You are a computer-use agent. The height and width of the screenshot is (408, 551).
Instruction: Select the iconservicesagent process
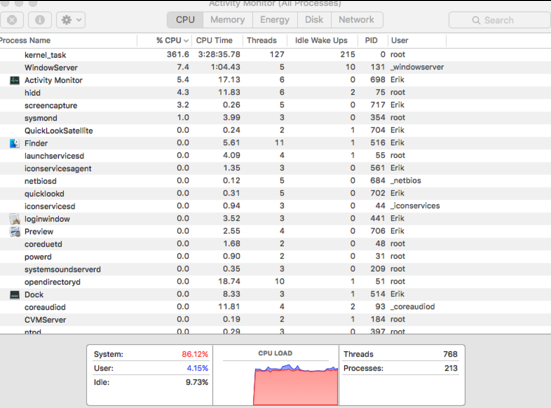58,168
